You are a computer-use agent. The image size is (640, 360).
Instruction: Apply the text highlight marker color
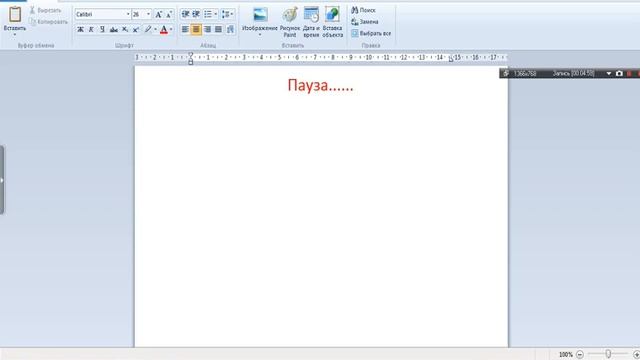click(148, 29)
